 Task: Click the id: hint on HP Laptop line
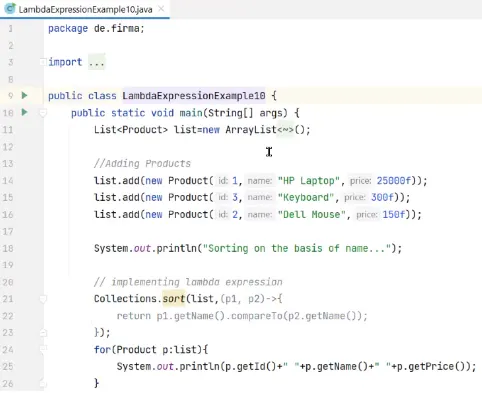tap(223, 181)
